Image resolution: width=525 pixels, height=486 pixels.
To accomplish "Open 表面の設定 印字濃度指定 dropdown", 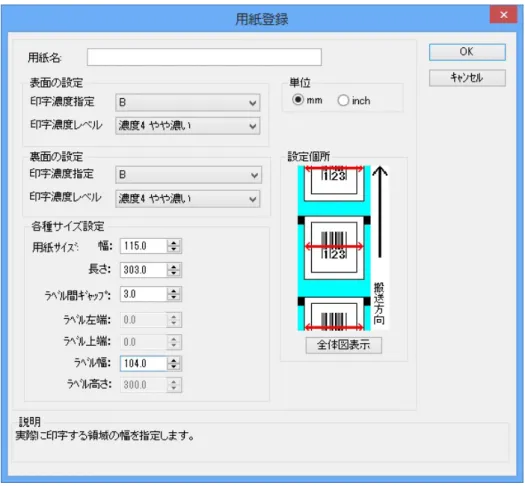I will click(x=188, y=102).
